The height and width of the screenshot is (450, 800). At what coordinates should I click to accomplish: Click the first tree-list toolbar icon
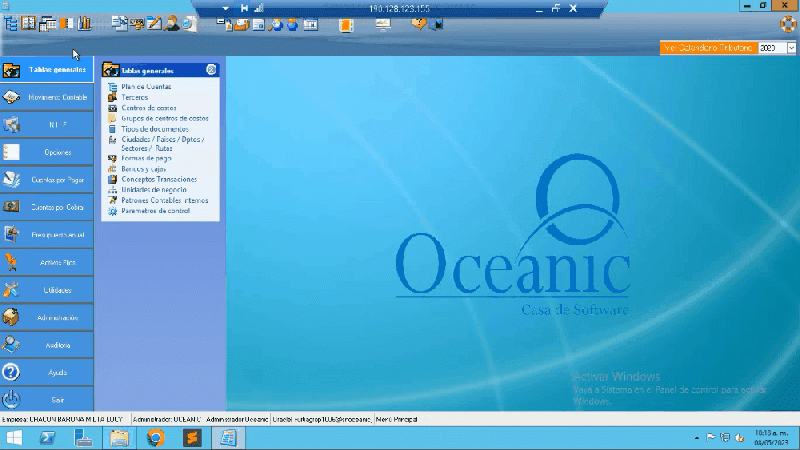[10, 22]
